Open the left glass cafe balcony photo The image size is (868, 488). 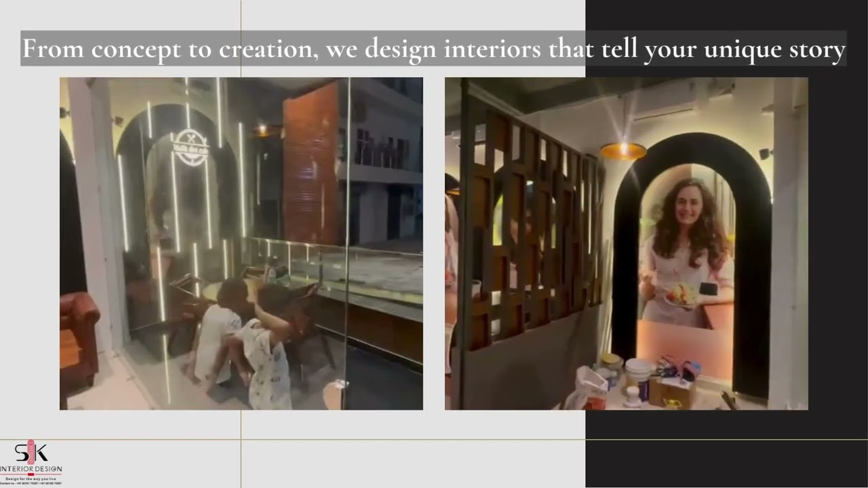point(241,243)
